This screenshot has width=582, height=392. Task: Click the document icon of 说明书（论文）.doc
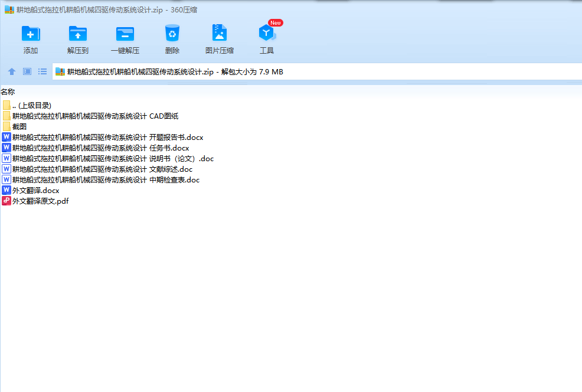click(x=6, y=158)
